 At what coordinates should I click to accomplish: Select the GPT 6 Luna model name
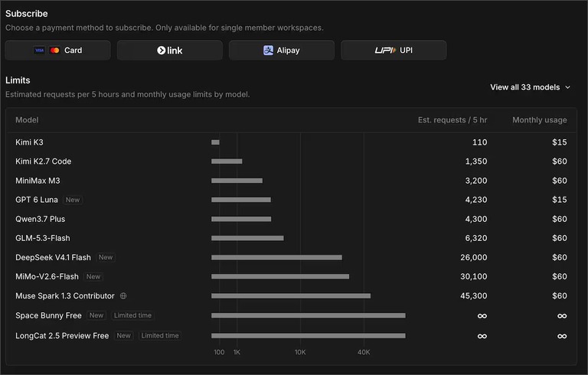[37, 200]
